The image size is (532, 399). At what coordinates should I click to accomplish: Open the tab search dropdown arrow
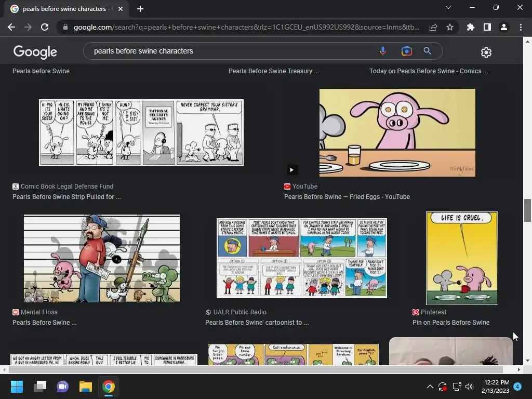[448, 7]
